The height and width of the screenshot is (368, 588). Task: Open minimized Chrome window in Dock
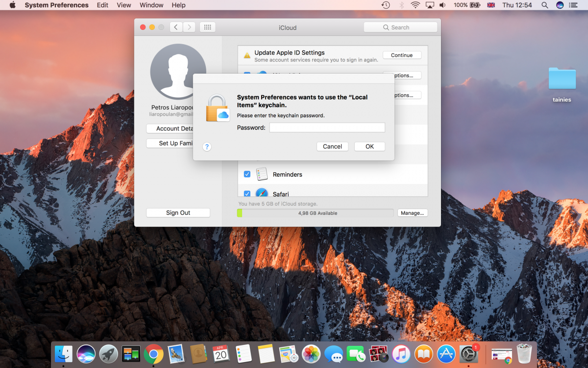[501, 355]
